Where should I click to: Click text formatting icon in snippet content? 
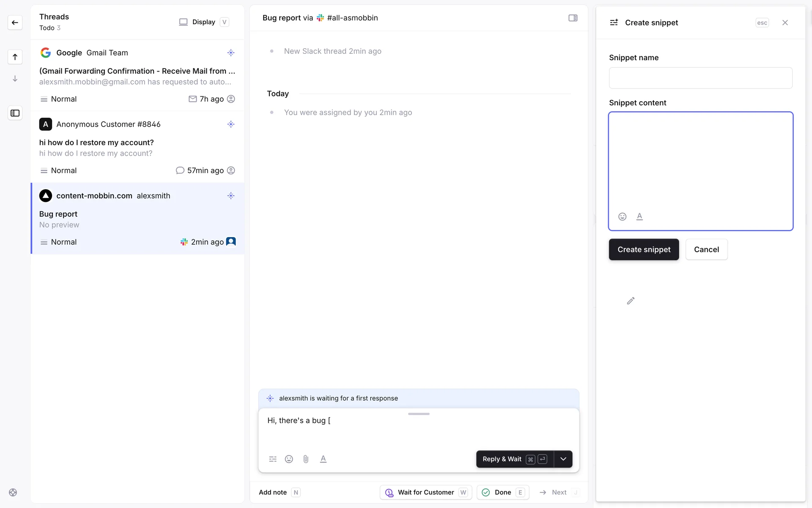pyautogui.click(x=639, y=217)
